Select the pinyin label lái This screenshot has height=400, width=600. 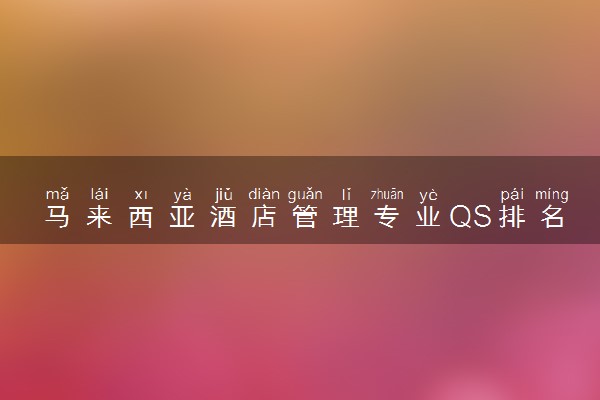pos(99,194)
